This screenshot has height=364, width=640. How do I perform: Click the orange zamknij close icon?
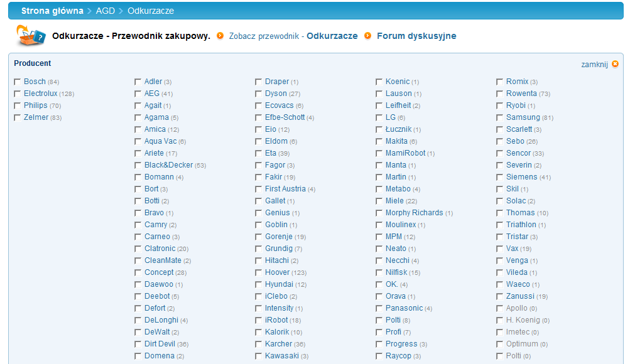pyautogui.click(x=615, y=64)
